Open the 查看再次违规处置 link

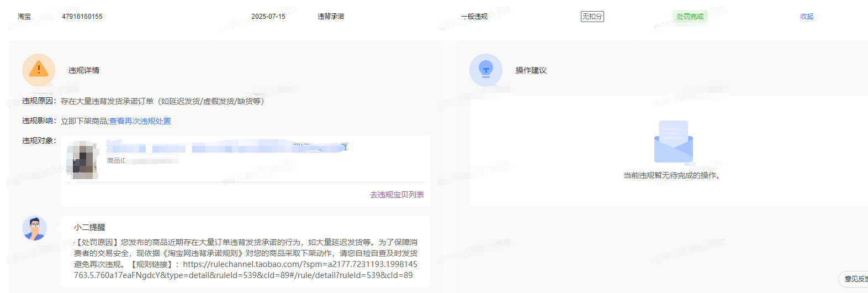pyautogui.click(x=140, y=121)
